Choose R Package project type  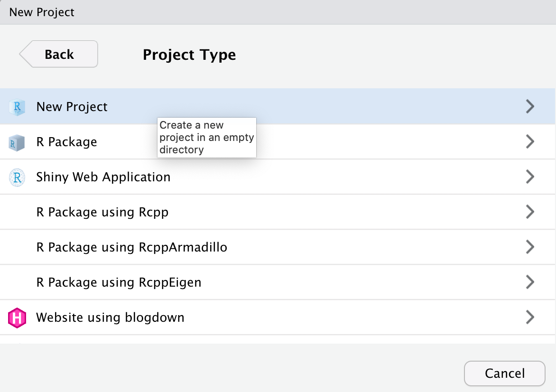pyautogui.click(x=67, y=142)
